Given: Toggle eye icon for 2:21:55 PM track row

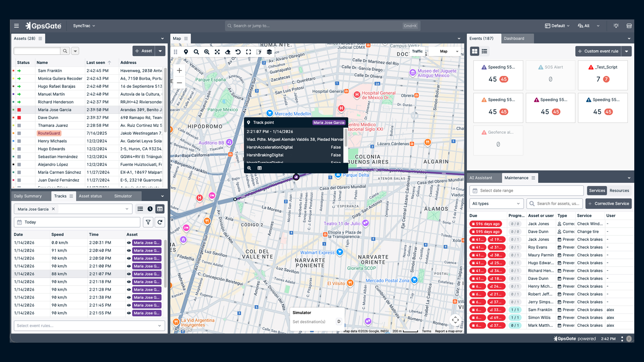Looking at the screenshot, I should 129,313.
